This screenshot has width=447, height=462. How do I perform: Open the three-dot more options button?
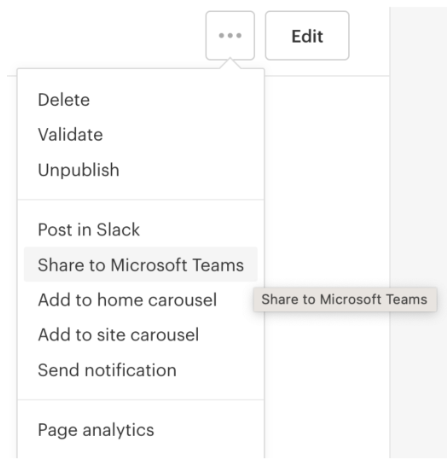pos(230,36)
